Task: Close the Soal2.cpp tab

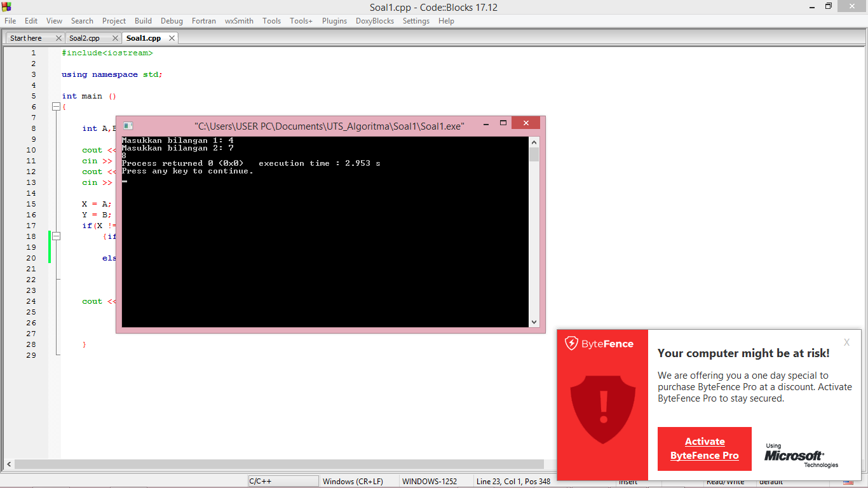Action: click(116, 38)
